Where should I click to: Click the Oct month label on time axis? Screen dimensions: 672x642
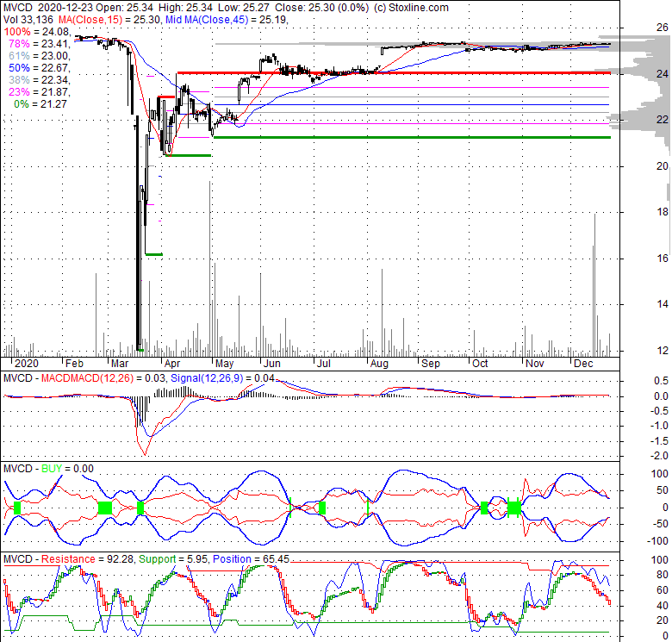480,364
